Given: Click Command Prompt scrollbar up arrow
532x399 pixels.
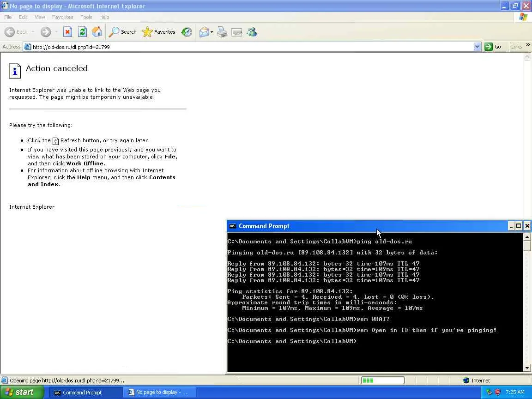Looking at the screenshot, I should click(x=527, y=237).
